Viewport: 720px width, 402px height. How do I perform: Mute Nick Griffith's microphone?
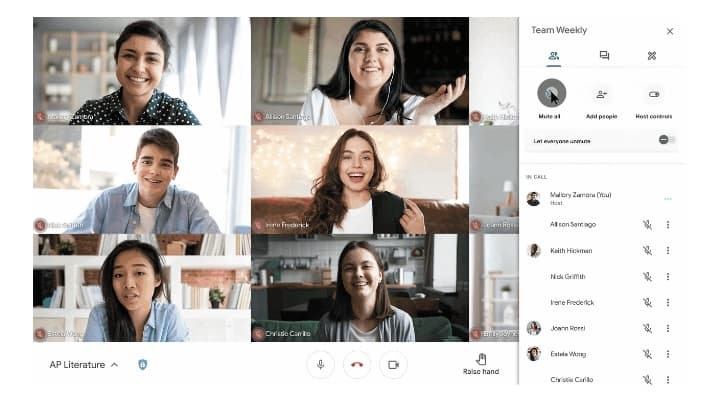click(x=647, y=277)
